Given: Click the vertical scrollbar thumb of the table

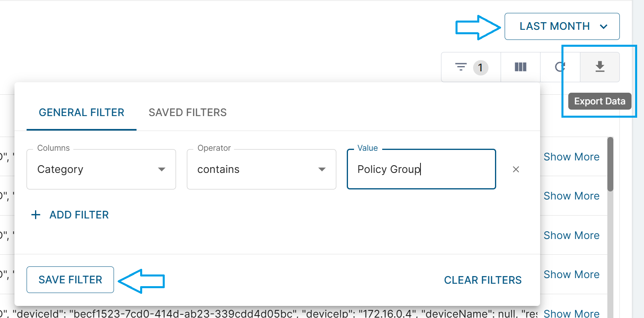Looking at the screenshot, I should 610,164.
